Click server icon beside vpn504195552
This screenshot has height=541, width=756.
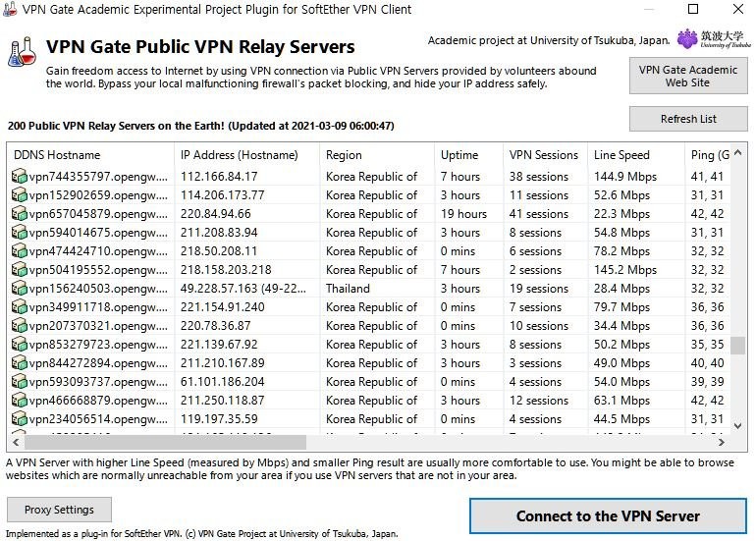[x=19, y=270]
